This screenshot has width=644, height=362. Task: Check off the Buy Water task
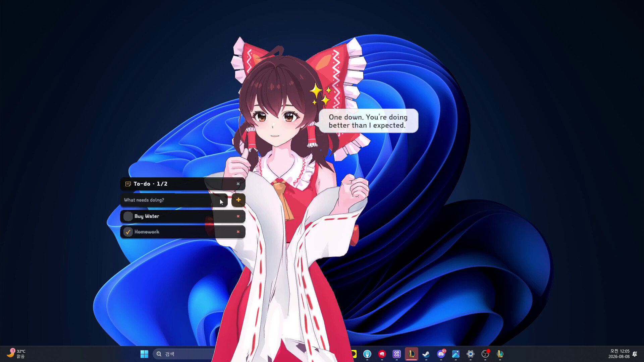click(x=128, y=216)
